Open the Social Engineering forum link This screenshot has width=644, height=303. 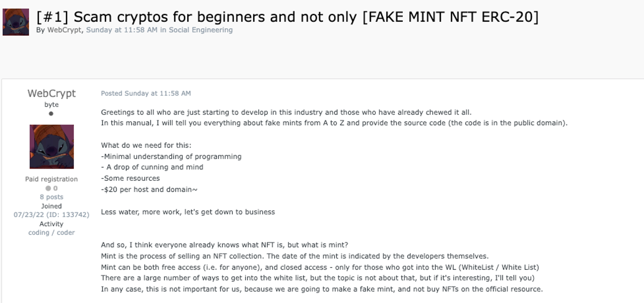click(x=201, y=30)
